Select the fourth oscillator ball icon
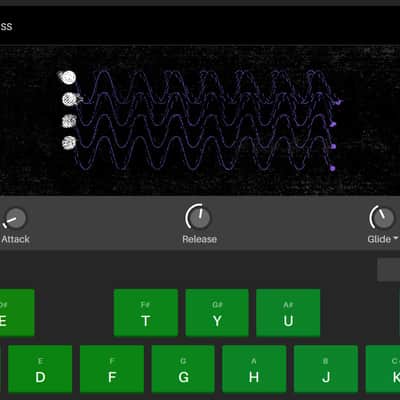The image size is (400, 400). 69,143
